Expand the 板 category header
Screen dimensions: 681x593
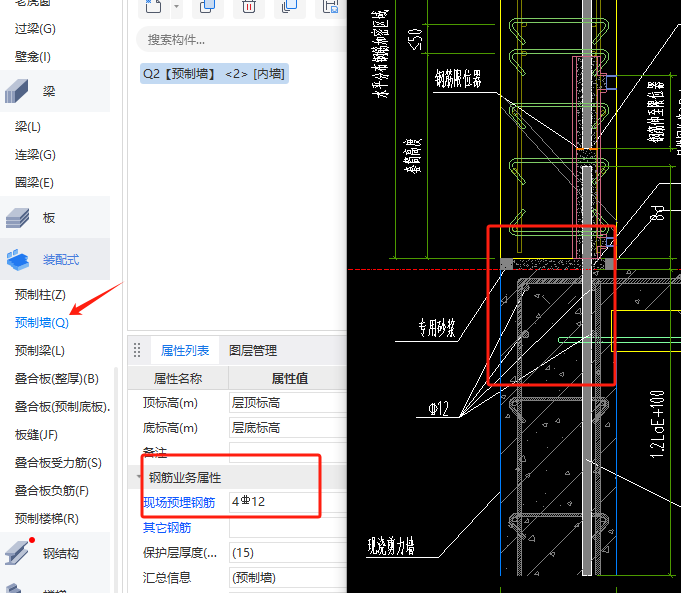pos(55,217)
